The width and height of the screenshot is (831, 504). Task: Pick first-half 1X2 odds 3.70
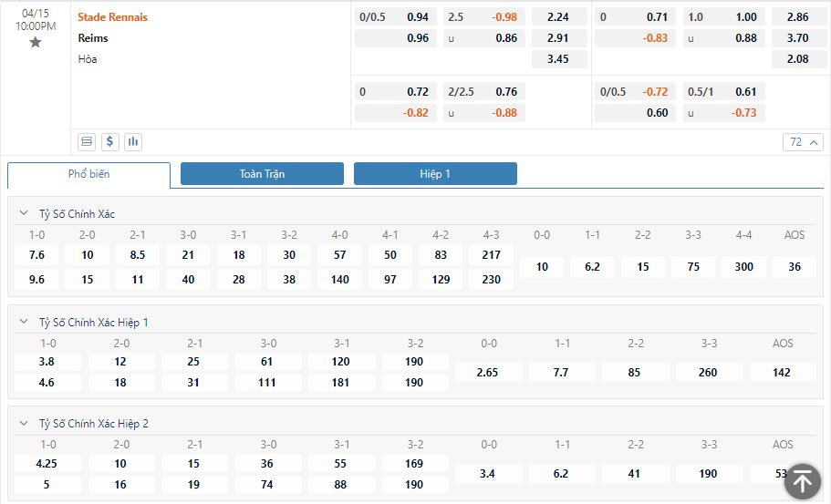coord(799,38)
